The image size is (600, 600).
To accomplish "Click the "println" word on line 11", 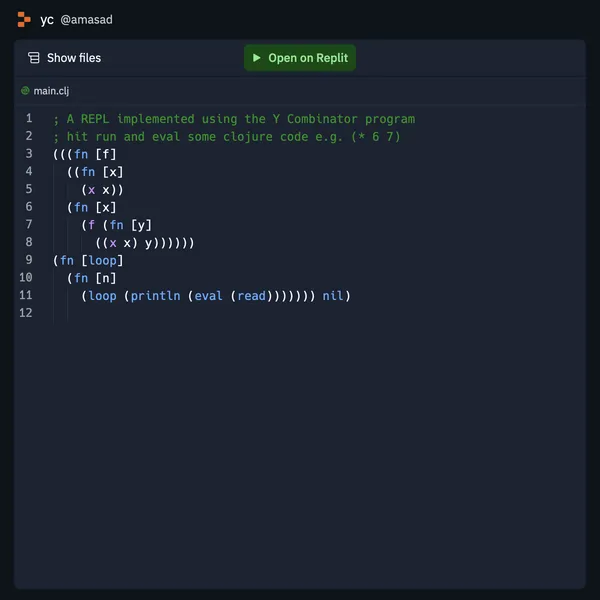I will pos(155,296).
